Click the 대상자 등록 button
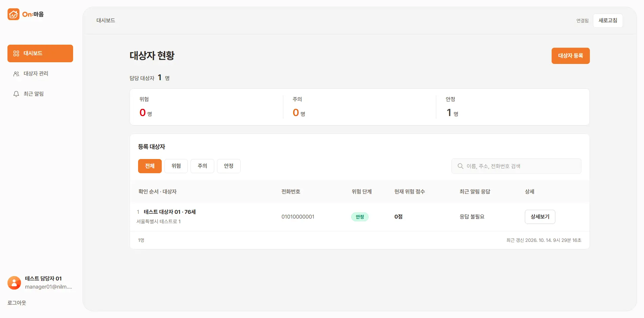644x318 pixels. click(x=571, y=56)
